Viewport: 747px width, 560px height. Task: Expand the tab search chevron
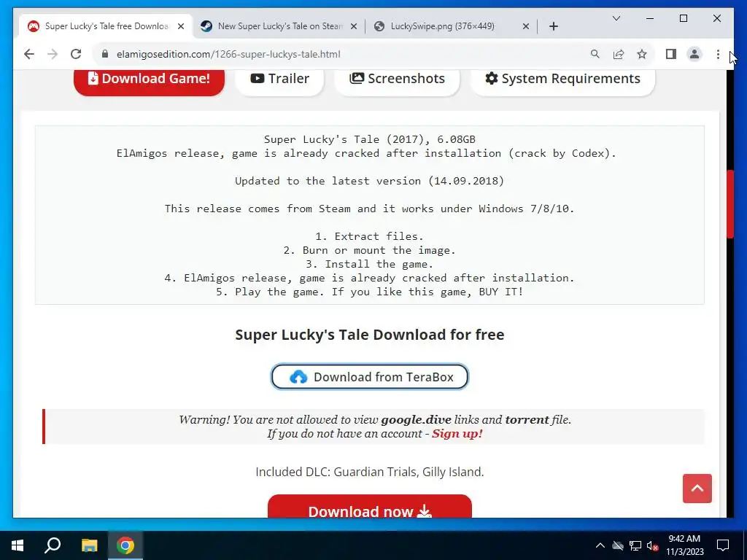coord(616,18)
